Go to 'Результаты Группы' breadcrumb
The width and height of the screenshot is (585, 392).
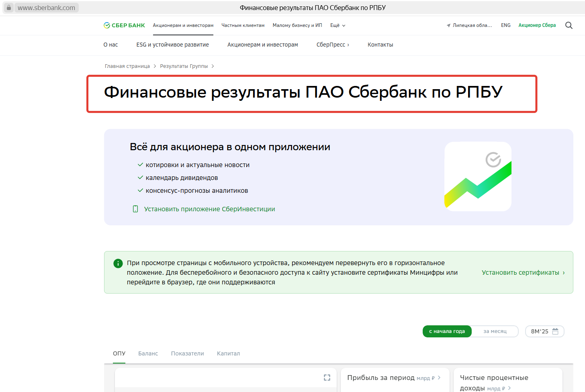point(184,66)
